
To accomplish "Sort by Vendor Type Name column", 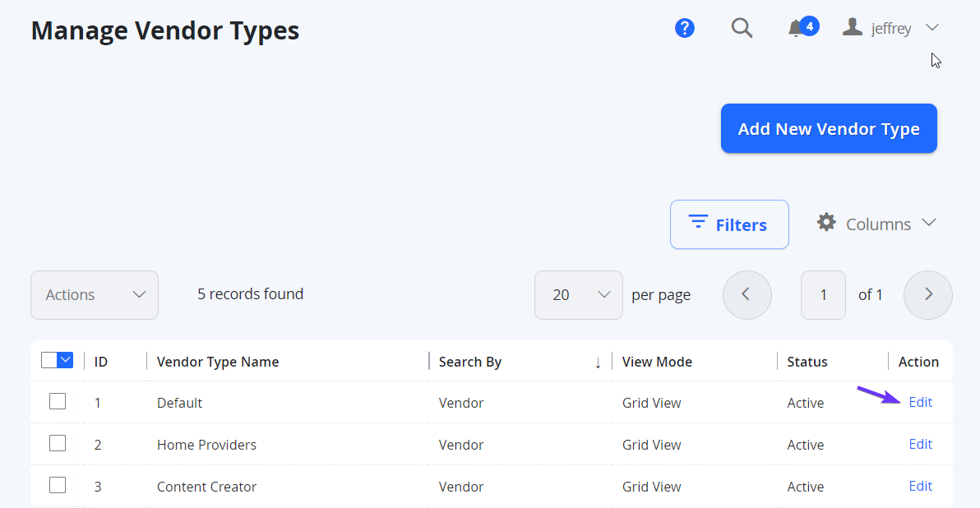I will (218, 362).
